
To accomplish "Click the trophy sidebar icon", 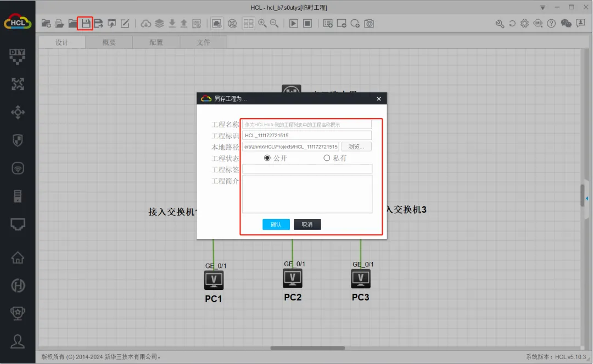I will click(18, 313).
